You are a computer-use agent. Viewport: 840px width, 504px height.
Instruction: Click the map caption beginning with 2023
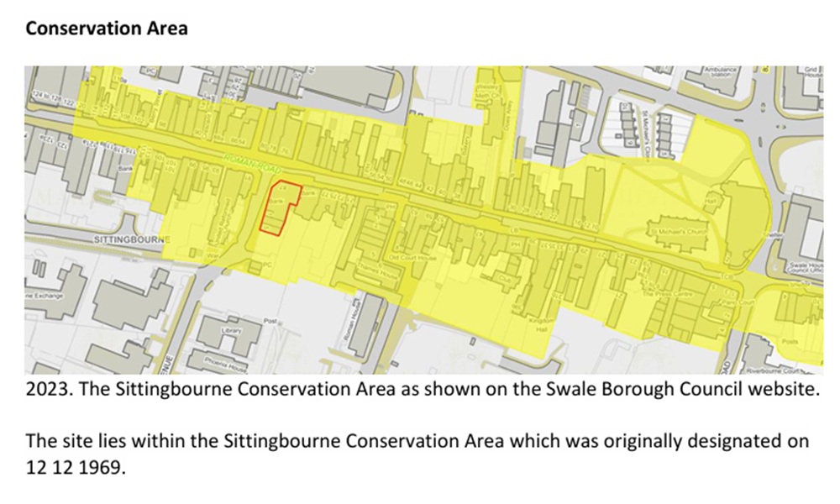[x=423, y=388]
